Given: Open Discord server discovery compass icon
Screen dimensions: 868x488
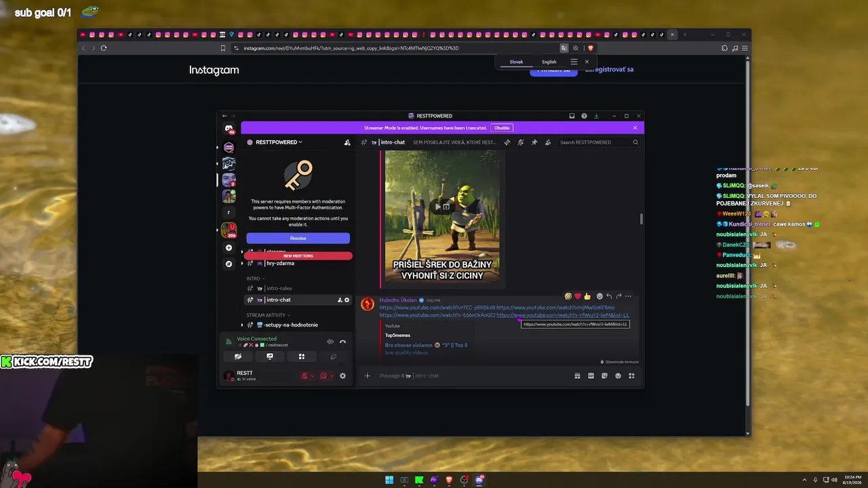Looking at the screenshot, I should coord(229,264).
